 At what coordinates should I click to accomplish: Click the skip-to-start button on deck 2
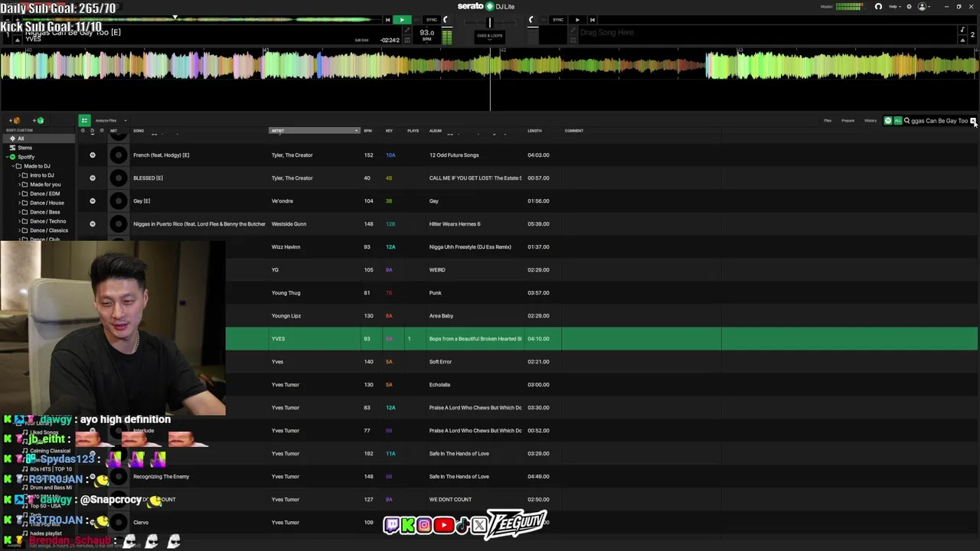coord(592,20)
